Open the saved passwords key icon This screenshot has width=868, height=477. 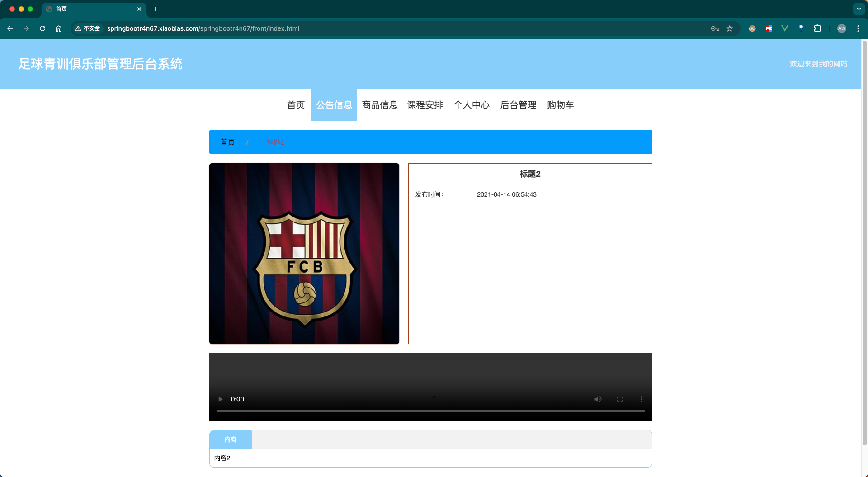715,28
